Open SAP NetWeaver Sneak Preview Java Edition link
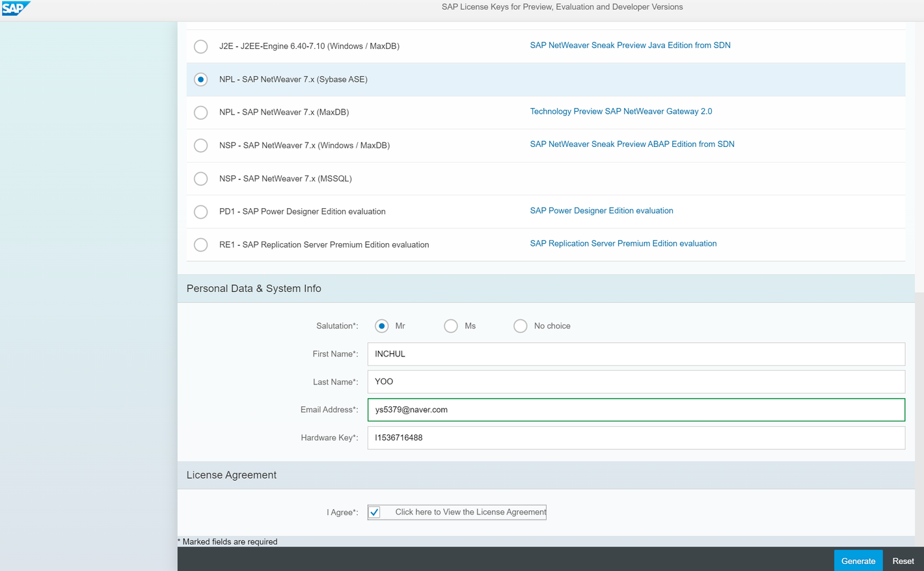Screen dimensions: 924x571 (x=630, y=46)
